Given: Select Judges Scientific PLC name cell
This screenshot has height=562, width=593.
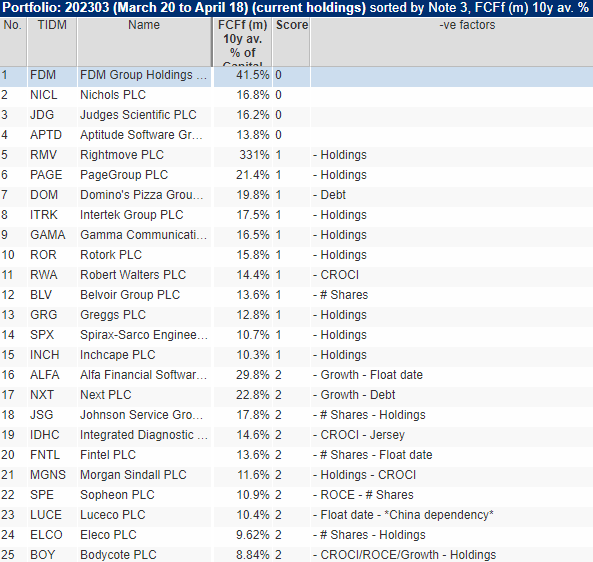Looking at the screenshot, I should 144,115.
